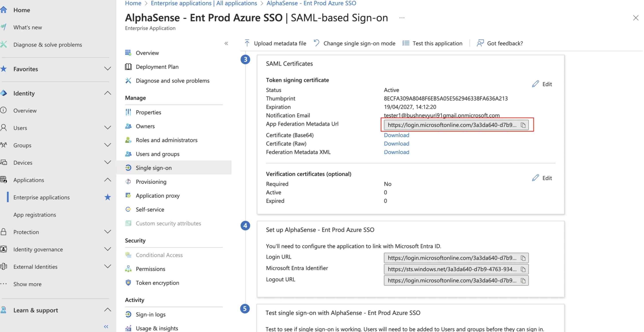The width and height of the screenshot is (644, 332).
Task: Edit the Token signing certificate
Action: coord(542,84)
